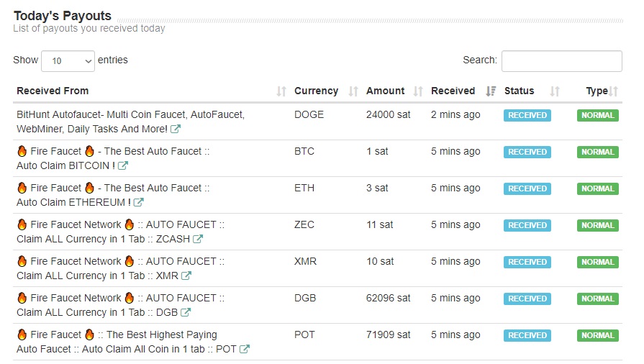Screen dimensions: 644x364
Task: Sort by Received time sort icon
Action: click(x=491, y=91)
